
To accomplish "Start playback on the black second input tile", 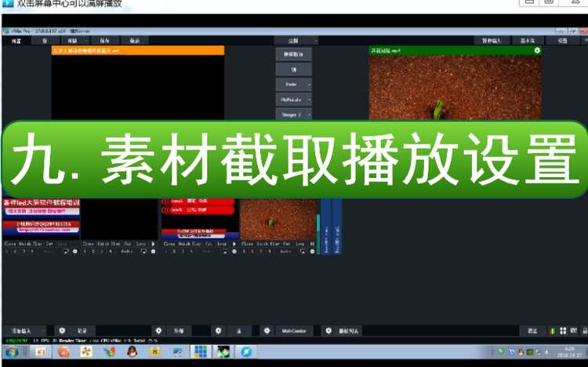I will coord(153,244).
